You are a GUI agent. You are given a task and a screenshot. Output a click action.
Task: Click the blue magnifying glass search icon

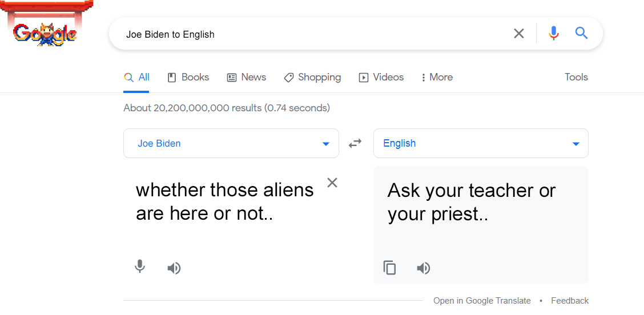pyautogui.click(x=582, y=33)
